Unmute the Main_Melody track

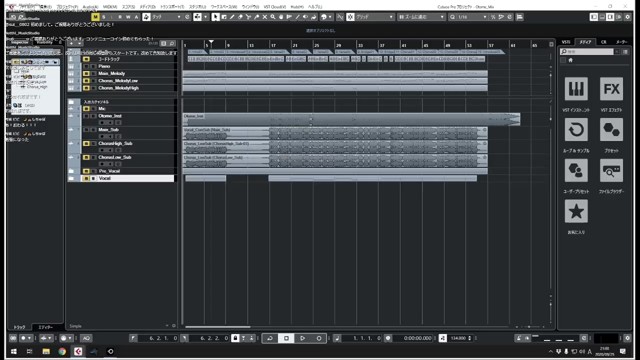pyautogui.click(x=86, y=73)
